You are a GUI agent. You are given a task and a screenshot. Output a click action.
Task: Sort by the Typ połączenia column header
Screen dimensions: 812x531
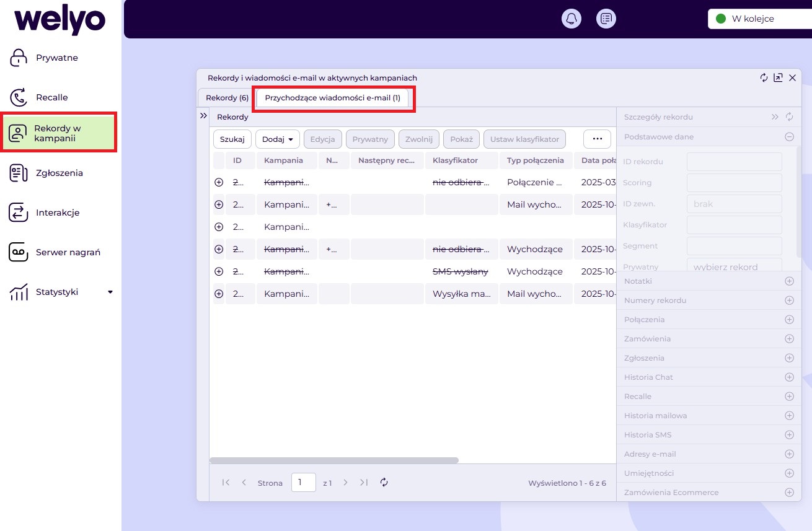(536, 160)
